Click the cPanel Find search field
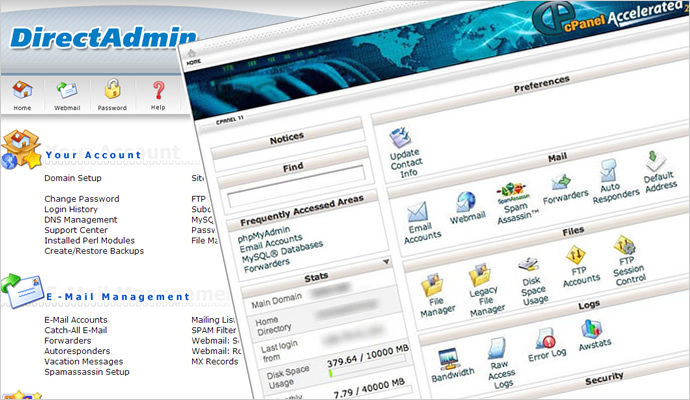The width and height of the screenshot is (690, 400). pos(296,186)
